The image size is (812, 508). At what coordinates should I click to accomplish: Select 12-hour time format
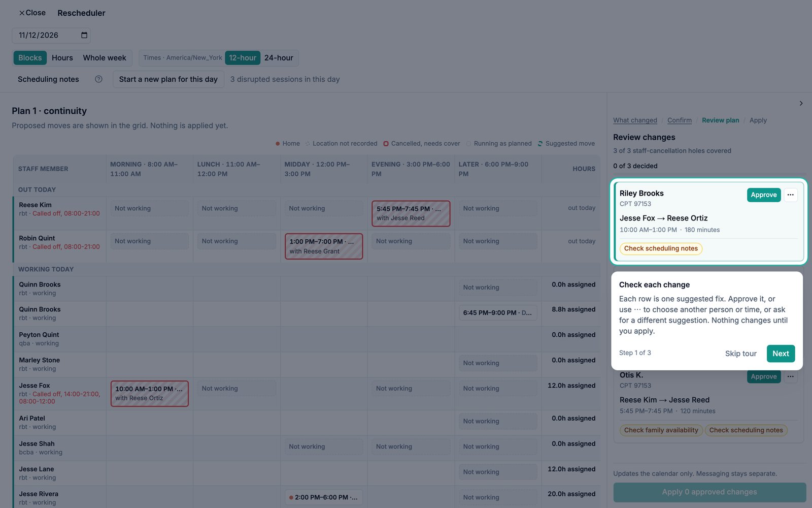(243, 58)
